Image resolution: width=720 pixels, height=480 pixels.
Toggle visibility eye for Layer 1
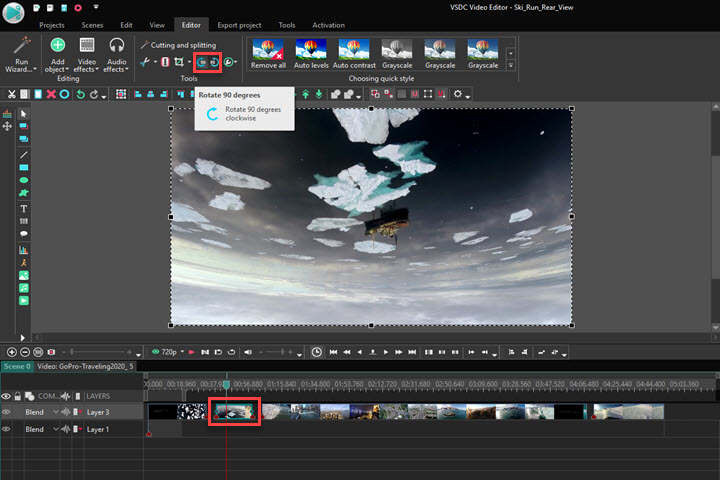click(x=6, y=429)
